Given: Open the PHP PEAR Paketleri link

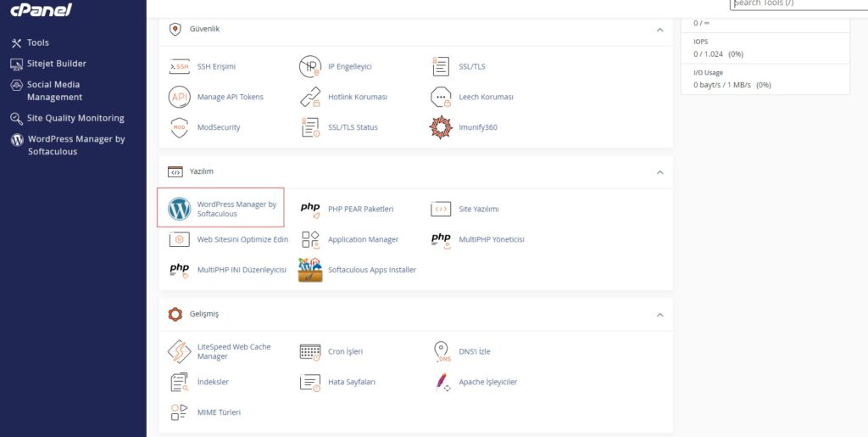Looking at the screenshot, I should click(360, 210).
